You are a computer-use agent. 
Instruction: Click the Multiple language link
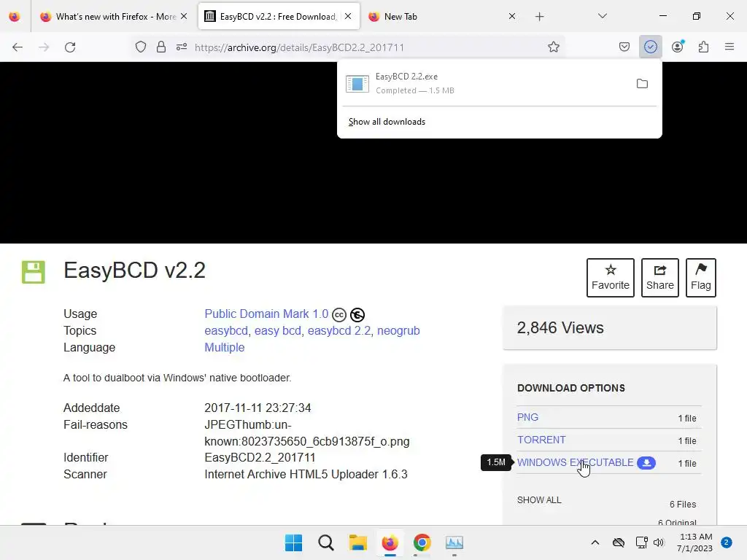click(x=225, y=347)
